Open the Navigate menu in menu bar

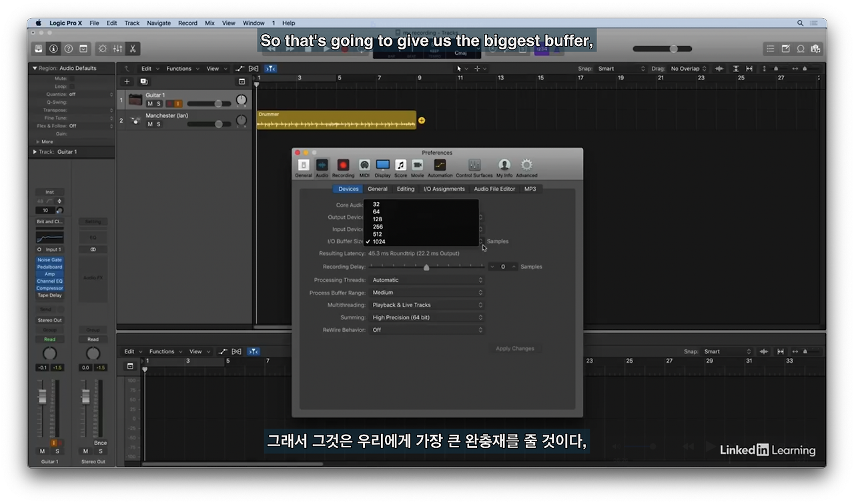(159, 23)
